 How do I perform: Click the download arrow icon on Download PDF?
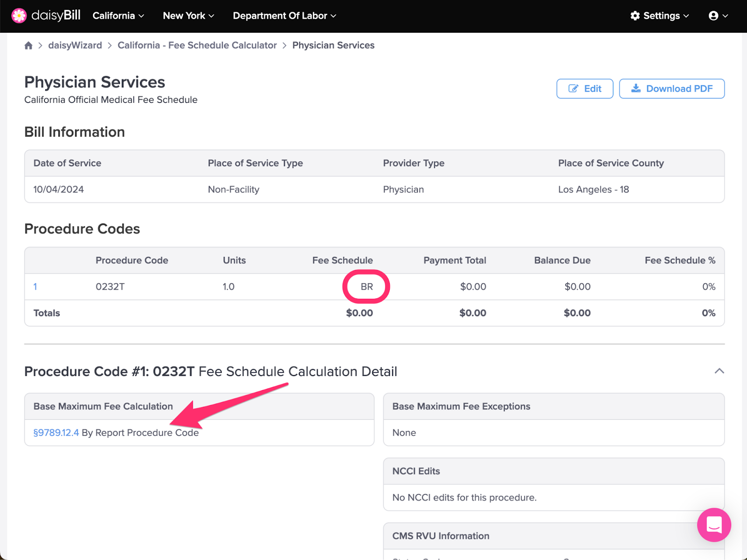click(635, 88)
